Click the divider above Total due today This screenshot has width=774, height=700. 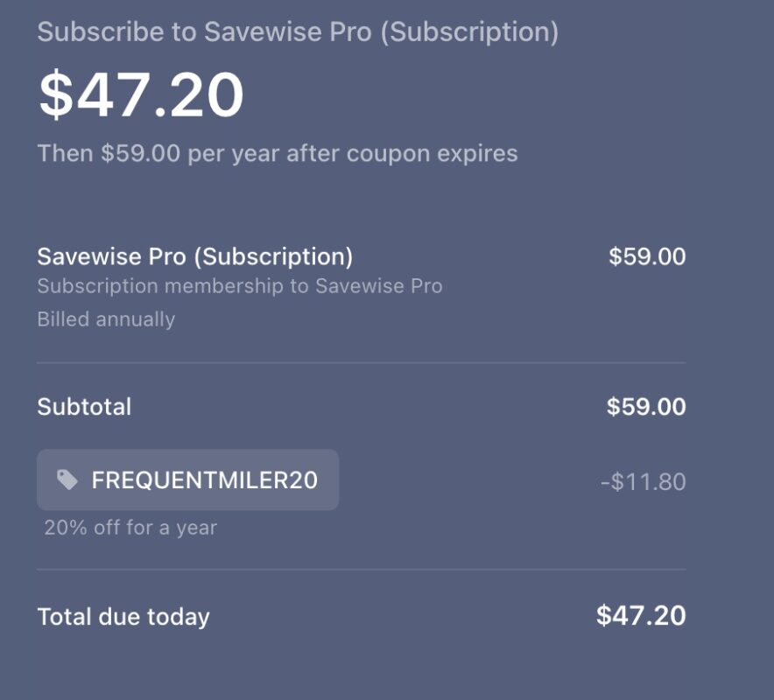coord(361,570)
